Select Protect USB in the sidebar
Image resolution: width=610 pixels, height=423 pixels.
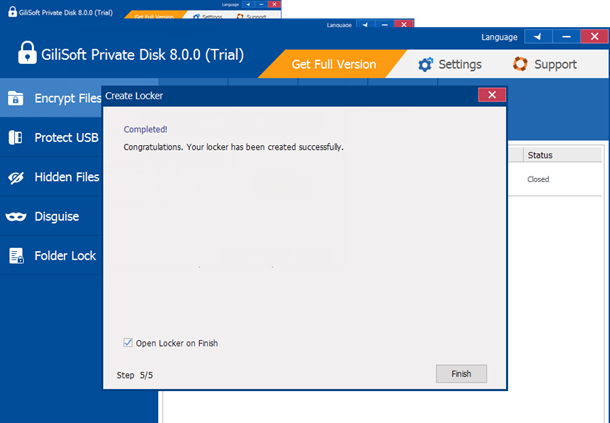pyautogui.click(x=51, y=137)
